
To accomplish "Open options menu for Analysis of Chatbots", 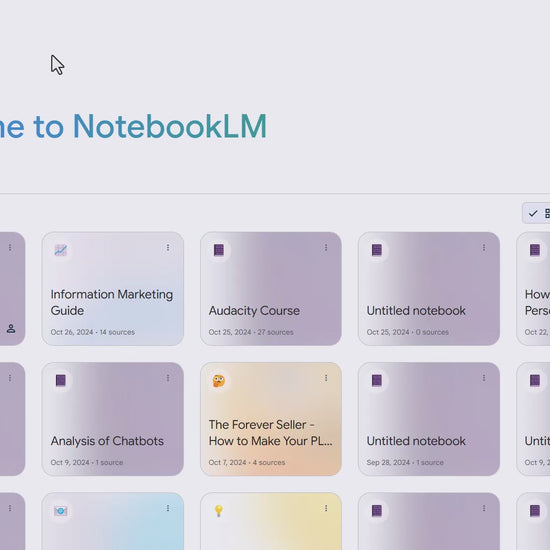I will click(168, 378).
